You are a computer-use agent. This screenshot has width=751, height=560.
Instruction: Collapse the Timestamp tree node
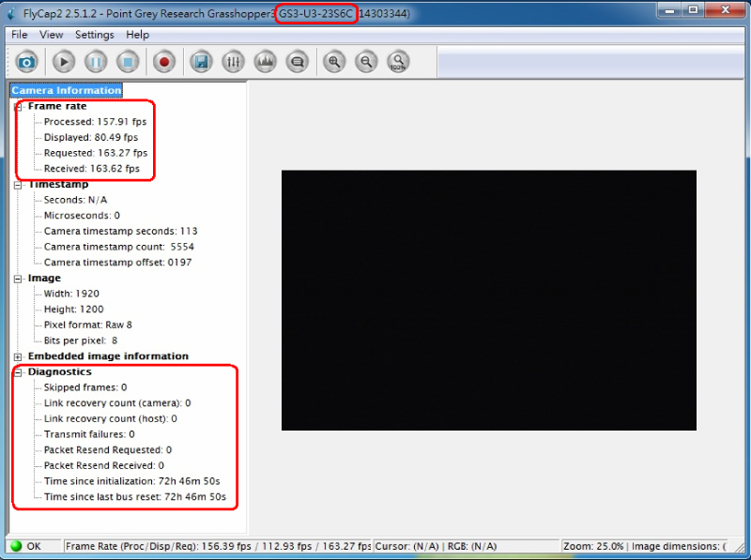pyautogui.click(x=18, y=185)
